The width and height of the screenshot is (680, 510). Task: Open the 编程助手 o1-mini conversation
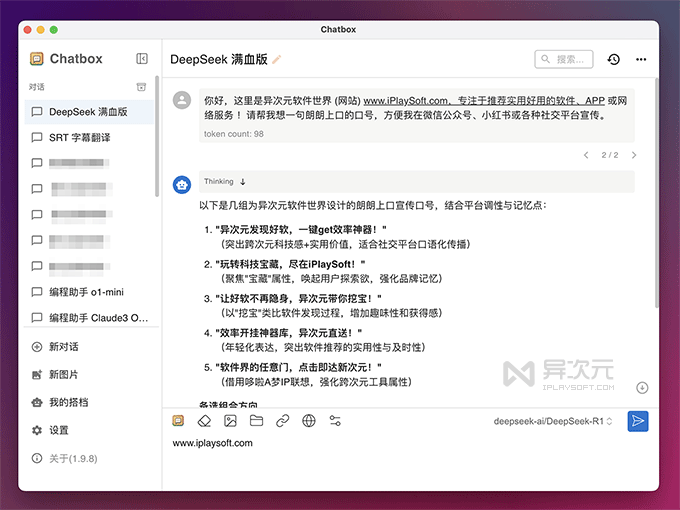pyautogui.click(x=89, y=292)
